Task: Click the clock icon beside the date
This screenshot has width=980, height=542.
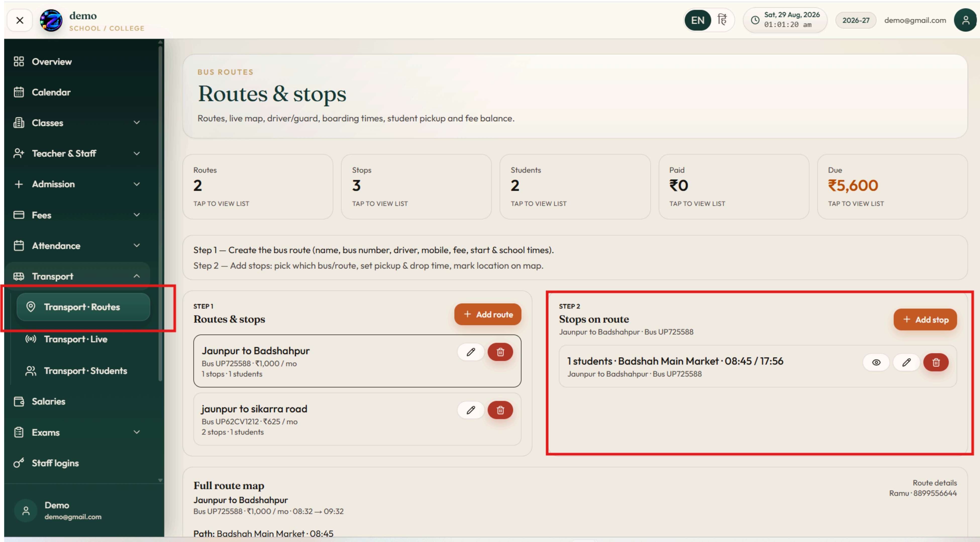Action: pos(755,20)
